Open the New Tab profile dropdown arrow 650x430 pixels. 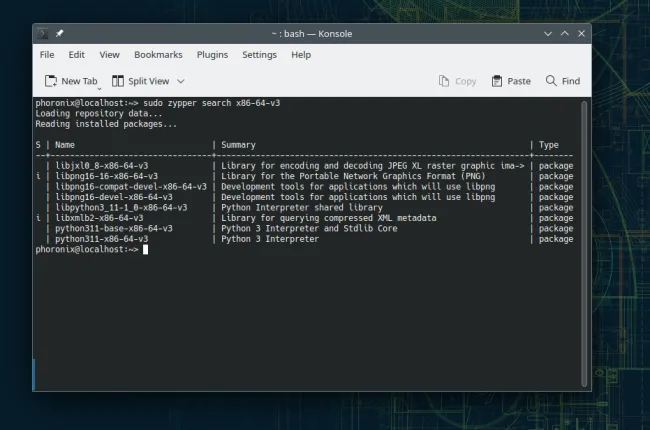pyautogui.click(x=99, y=89)
